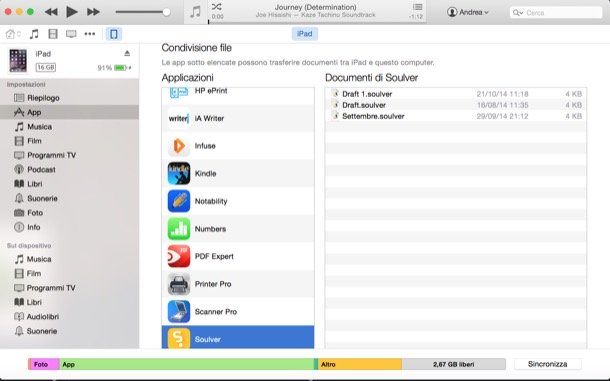Open Info in the sidebar
This screenshot has width=610, height=381.
click(69, 227)
